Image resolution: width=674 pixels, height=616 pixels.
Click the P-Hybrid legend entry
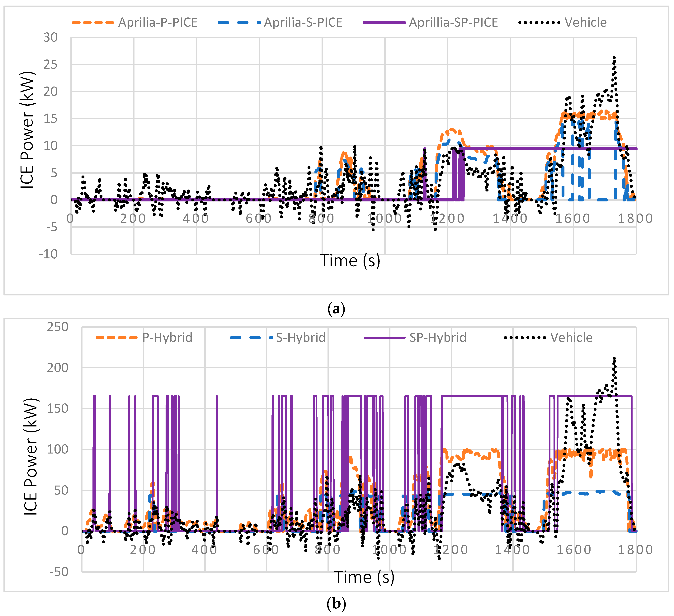pos(167,338)
